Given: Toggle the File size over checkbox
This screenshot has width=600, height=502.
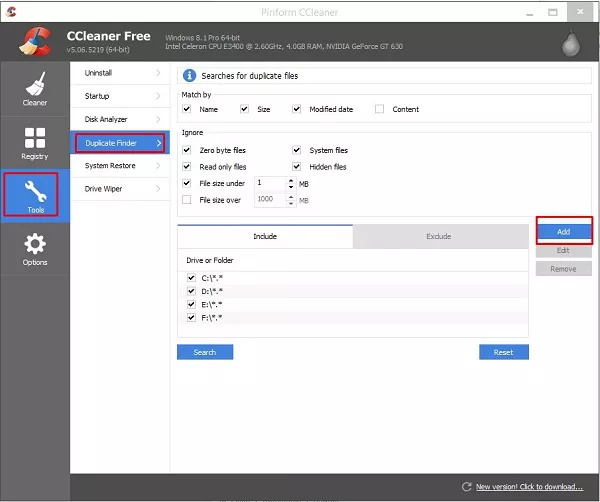Looking at the screenshot, I should coord(188,200).
